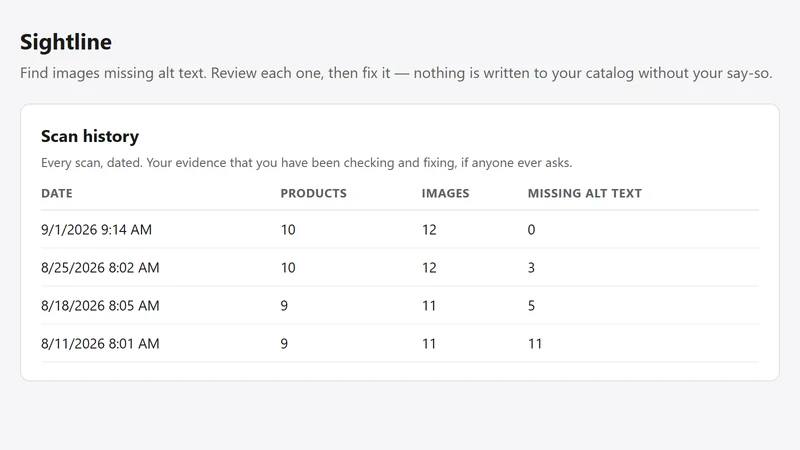
Task: Click the Sightline app title
Action: (x=66, y=42)
